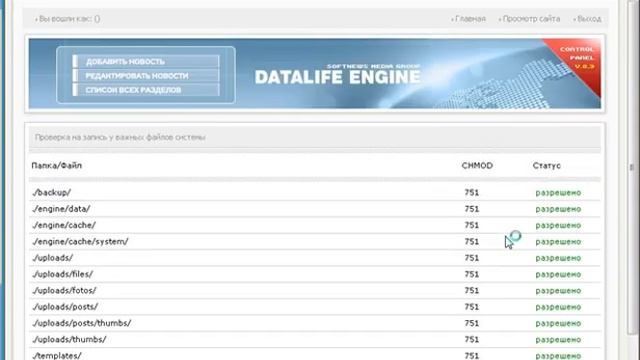This screenshot has width=640, height=360.
Task: Click the Добавить новость button
Action: tap(146, 62)
